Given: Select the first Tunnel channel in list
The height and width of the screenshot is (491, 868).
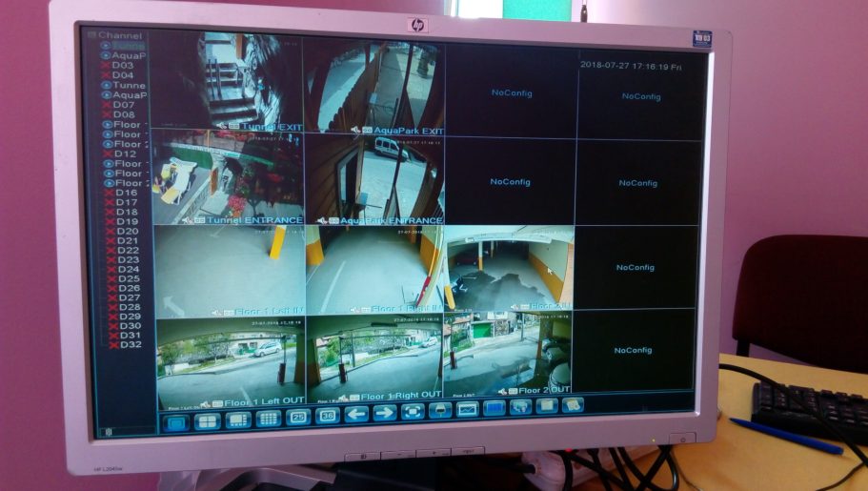Looking at the screenshot, I should (x=127, y=45).
